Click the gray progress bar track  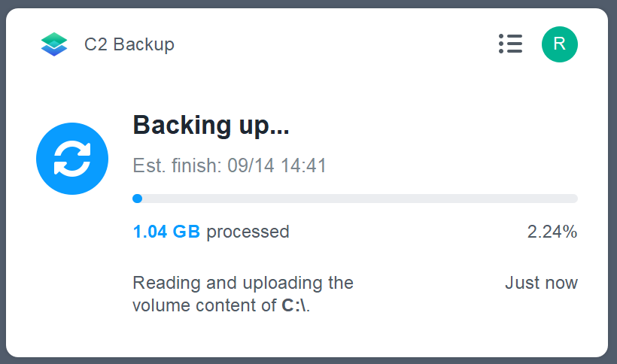click(x=355, y=199)
